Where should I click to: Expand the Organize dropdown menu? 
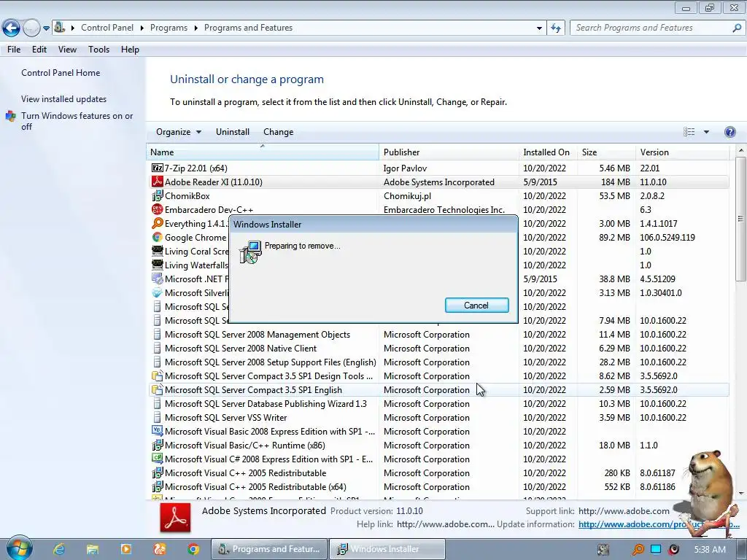point(179,132)
